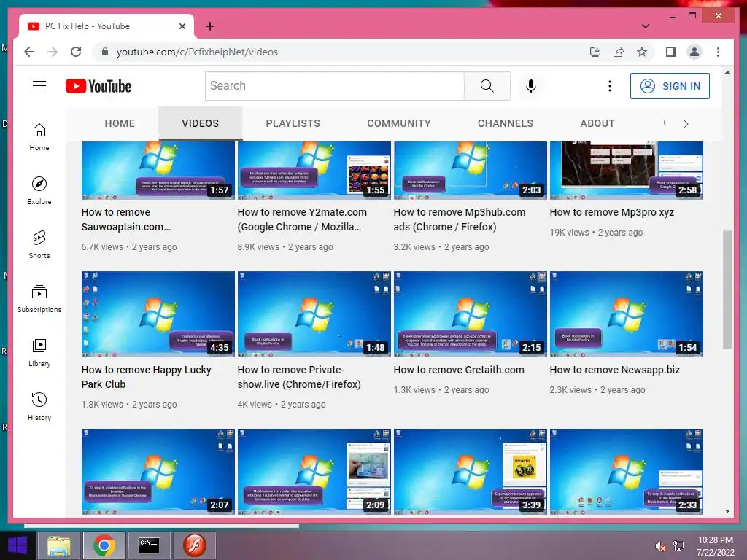Screen dimensions: 747x560
Task: Open video How to remove Mp3hub.com ads
Action: 460,219
